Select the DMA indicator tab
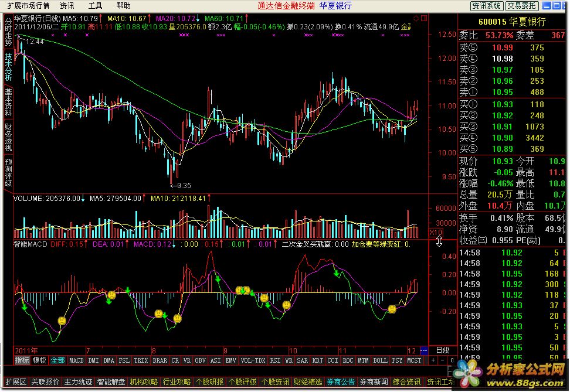Image resolution: width=570 pixels, height=392 pixels. tap(108, 360)
